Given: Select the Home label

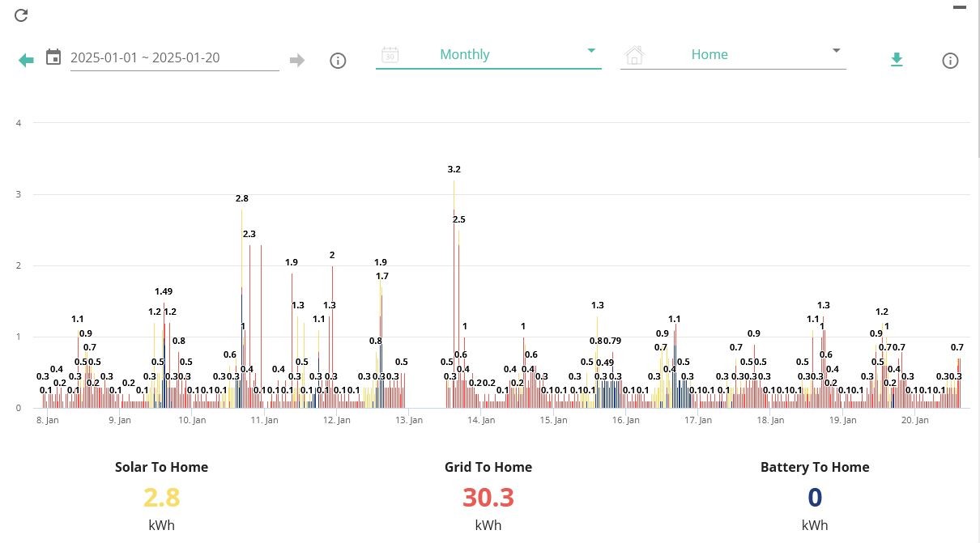Looking at the screenshot, I should (709, 54).
